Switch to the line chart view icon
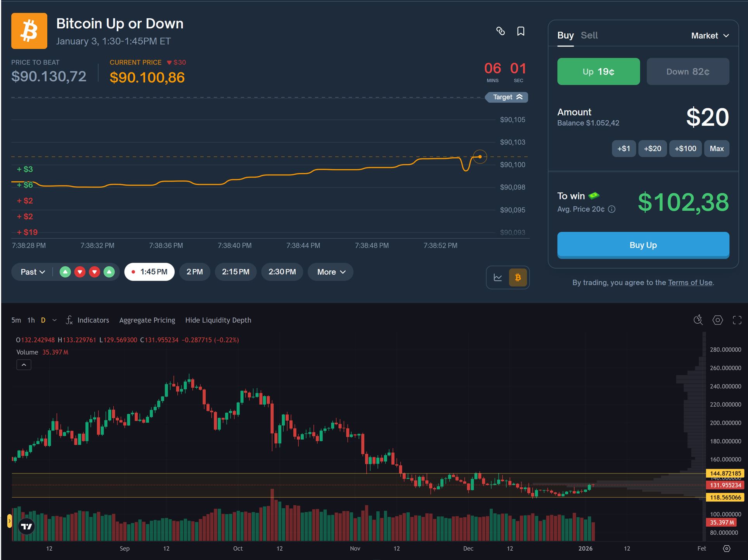 (x=499, y=277)
